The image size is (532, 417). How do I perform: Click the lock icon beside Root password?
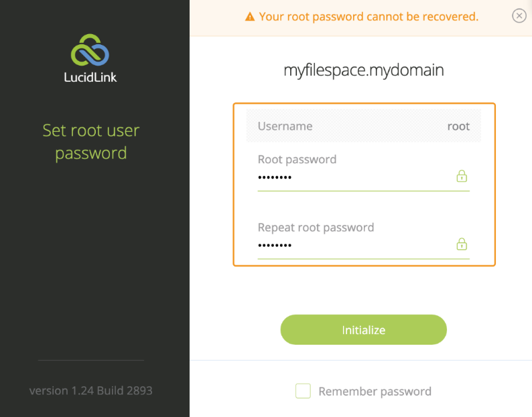pyautogui.click(x=462, y=176)
